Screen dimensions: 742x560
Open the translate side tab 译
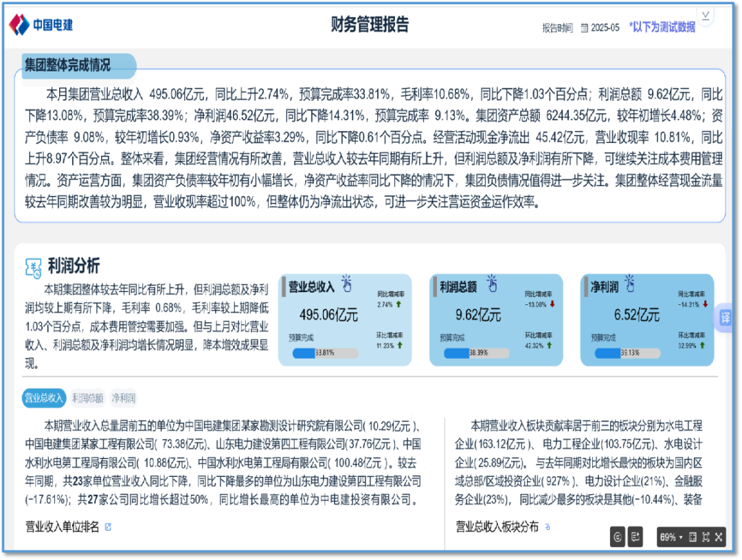[726, 317]
